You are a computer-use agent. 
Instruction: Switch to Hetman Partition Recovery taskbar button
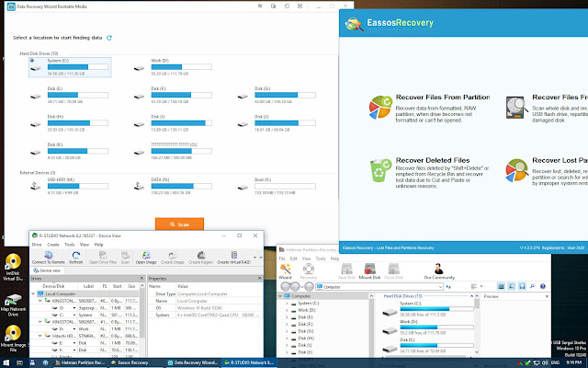click(80, 362)
